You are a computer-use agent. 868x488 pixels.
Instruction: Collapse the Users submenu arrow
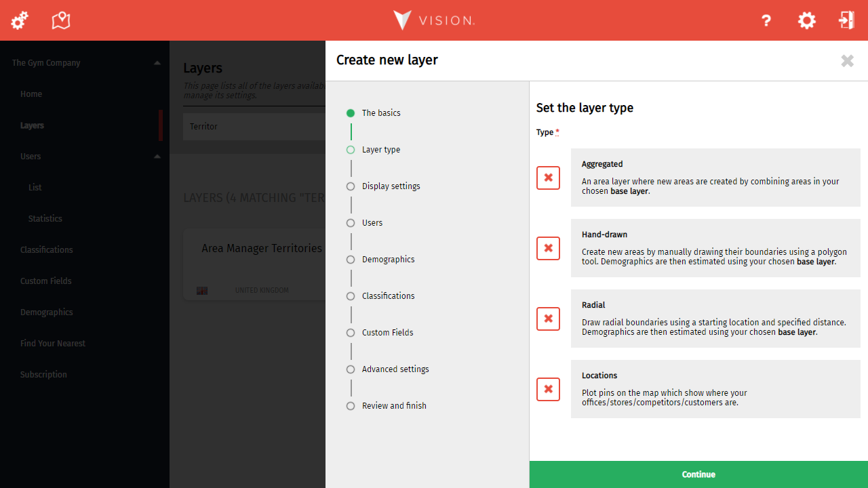click(157, 157)
